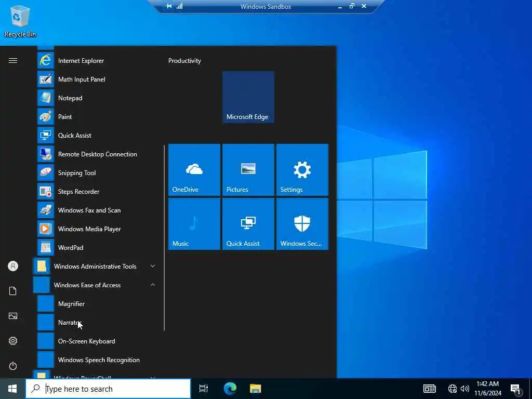Open WordPad from the app list
532x399 pixels.
tap(97, 248)
